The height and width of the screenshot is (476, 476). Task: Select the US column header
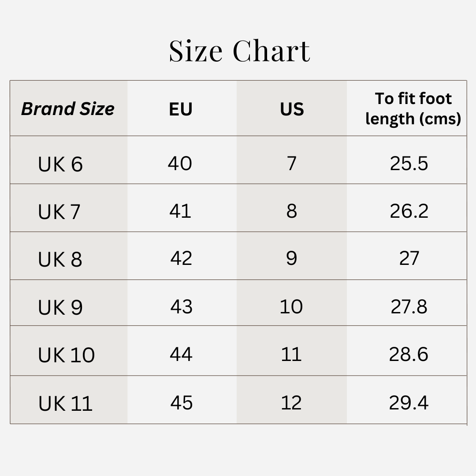point(292,109)
